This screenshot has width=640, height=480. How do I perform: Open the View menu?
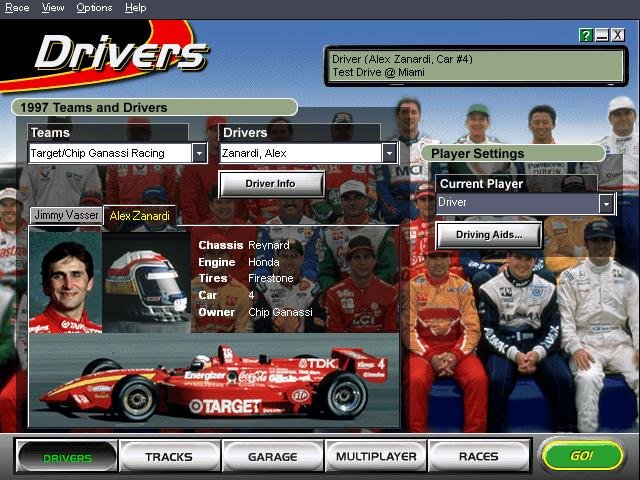click(x=53, y=8)
